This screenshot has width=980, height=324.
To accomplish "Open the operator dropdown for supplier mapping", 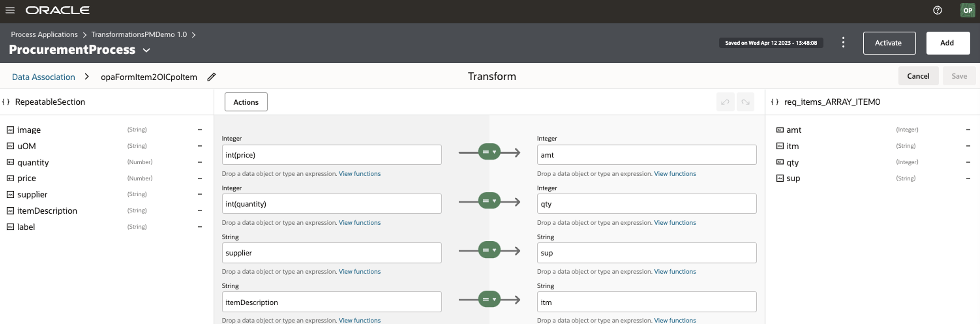I will tap(489, 250).
